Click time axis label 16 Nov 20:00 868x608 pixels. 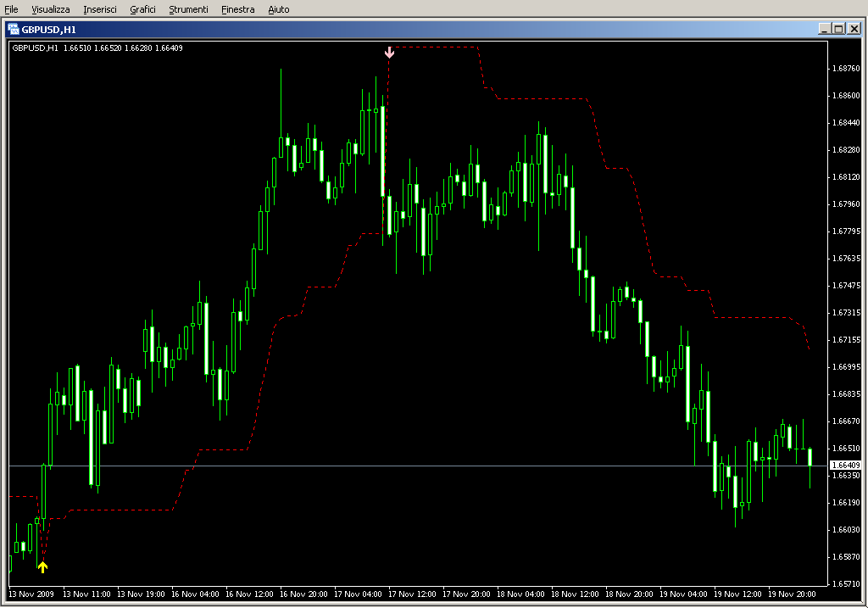[x=303, y=594]
